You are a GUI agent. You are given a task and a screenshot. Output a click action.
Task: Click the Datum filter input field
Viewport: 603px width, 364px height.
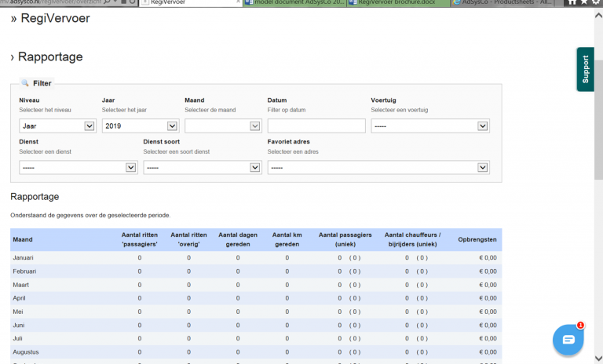[x=316, y=126]
